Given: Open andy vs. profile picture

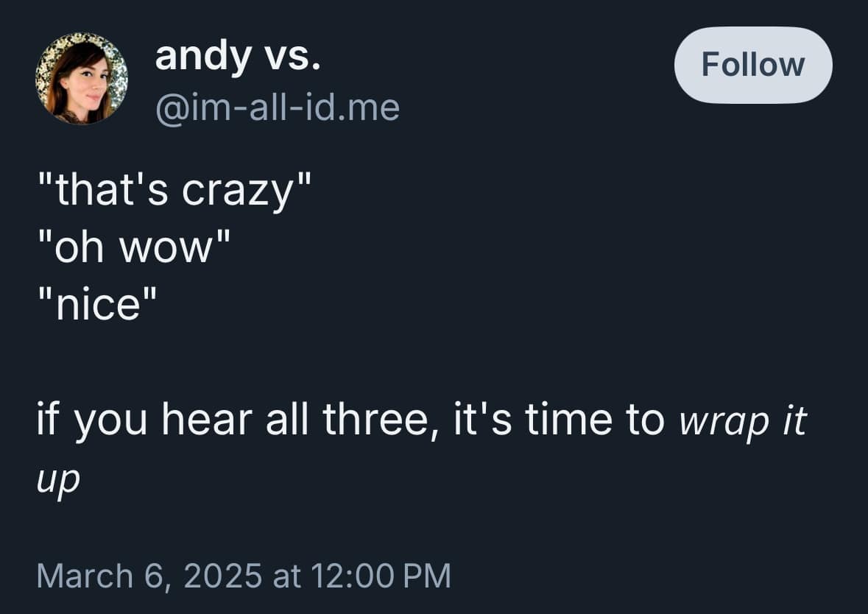Looking at the screenshot, I should [82, 79].
